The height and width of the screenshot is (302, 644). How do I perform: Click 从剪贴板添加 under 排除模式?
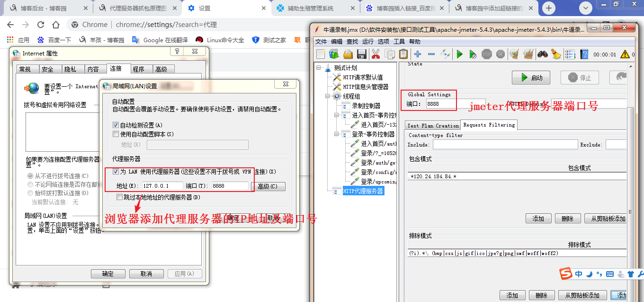pyautogui.click(x=582, y=295)
